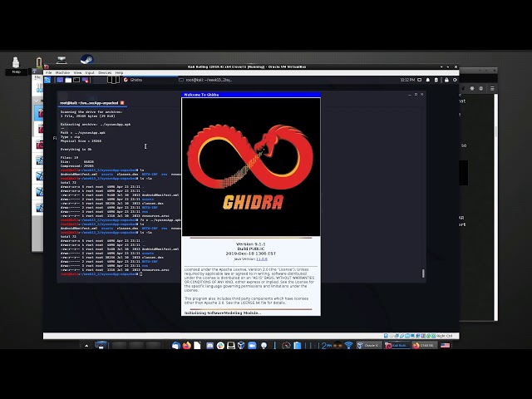Click the lock screen icon in Kali panel

tap(446, 80)
